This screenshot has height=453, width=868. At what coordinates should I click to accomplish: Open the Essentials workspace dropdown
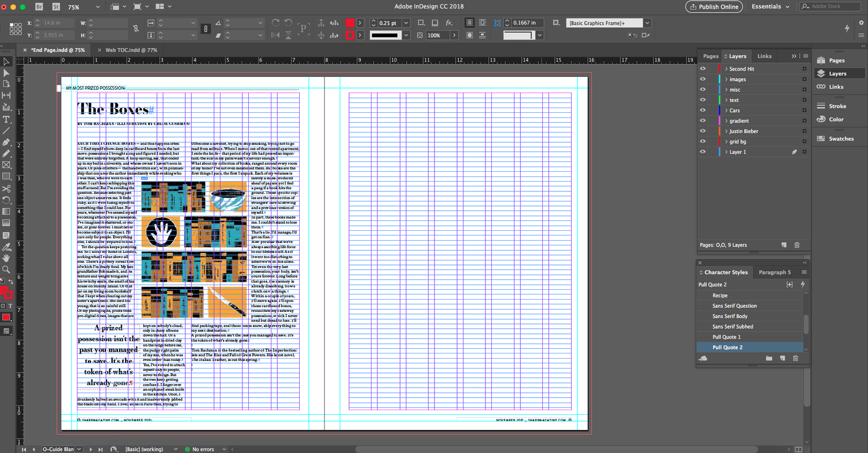click(770, 7)
